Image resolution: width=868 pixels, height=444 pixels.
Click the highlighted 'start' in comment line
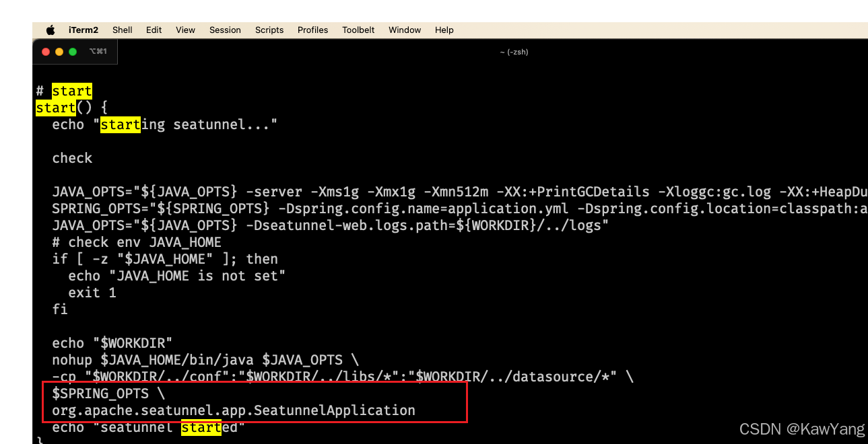[72, 91]
